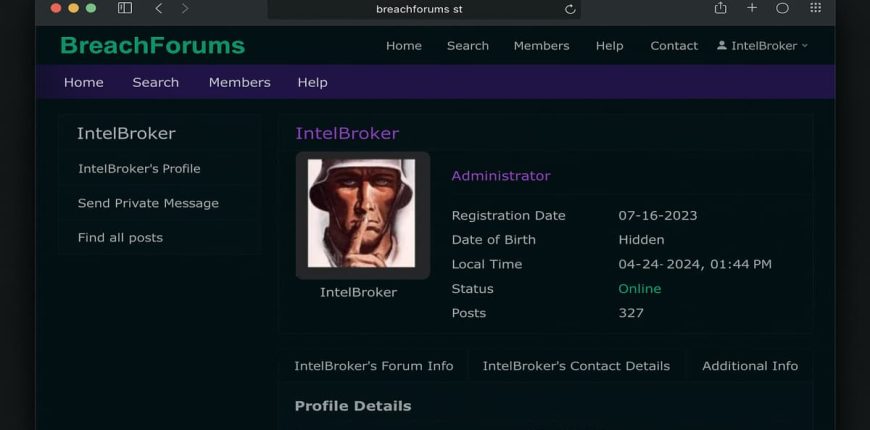
Task: Click the 327 posts count
Action: coord(631,313)
